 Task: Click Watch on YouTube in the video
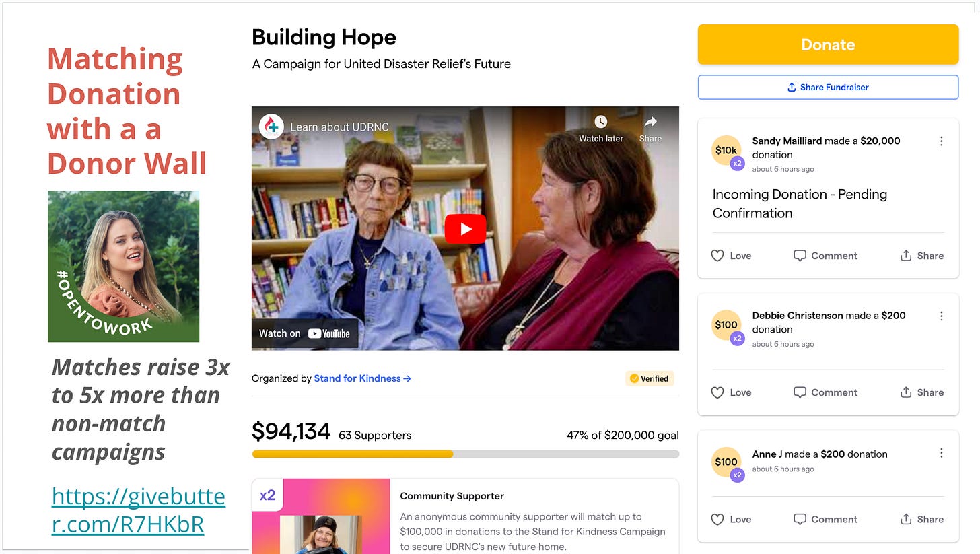click(305, 333)
